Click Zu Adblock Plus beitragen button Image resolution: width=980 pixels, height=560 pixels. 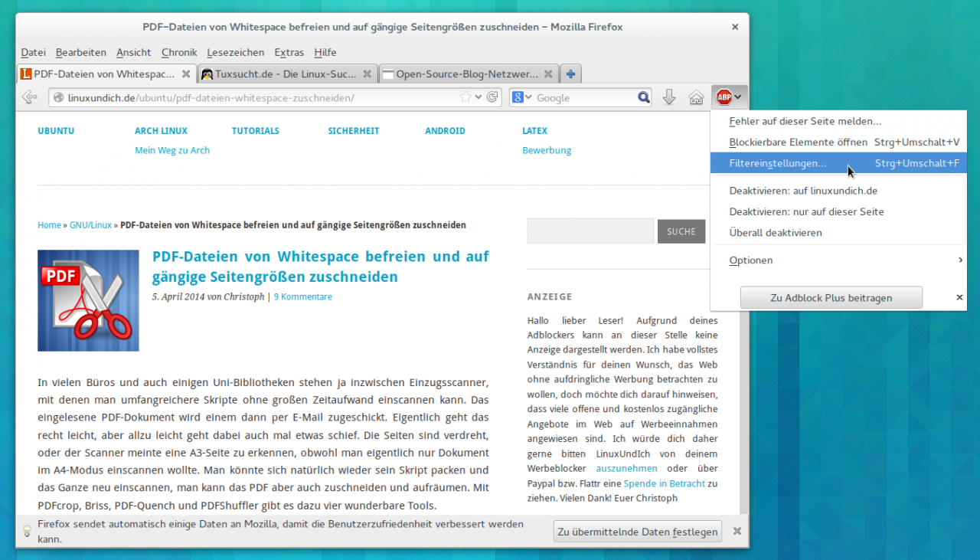coord(831,297)
